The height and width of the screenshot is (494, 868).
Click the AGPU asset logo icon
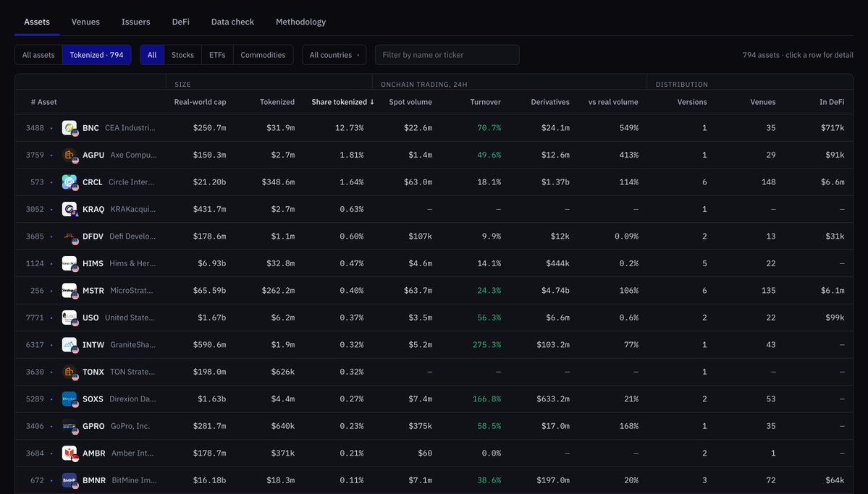69,155
